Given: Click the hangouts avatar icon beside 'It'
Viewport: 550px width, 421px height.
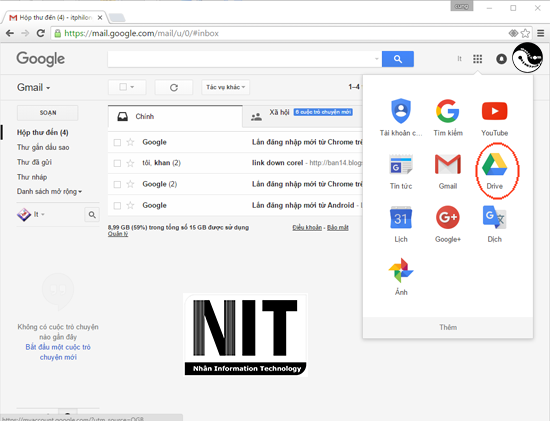Looking at the screenshot, I should pyautogui.click(x=24, y=214).
